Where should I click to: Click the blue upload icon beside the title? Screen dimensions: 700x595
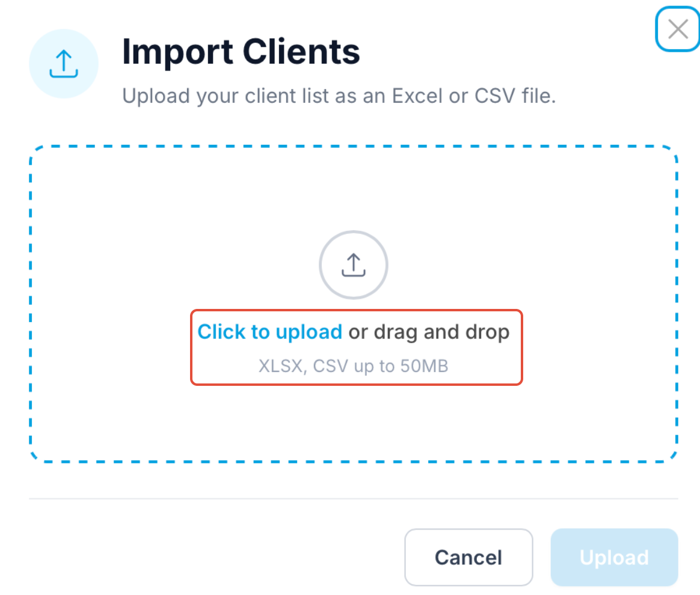click(63, 63)
